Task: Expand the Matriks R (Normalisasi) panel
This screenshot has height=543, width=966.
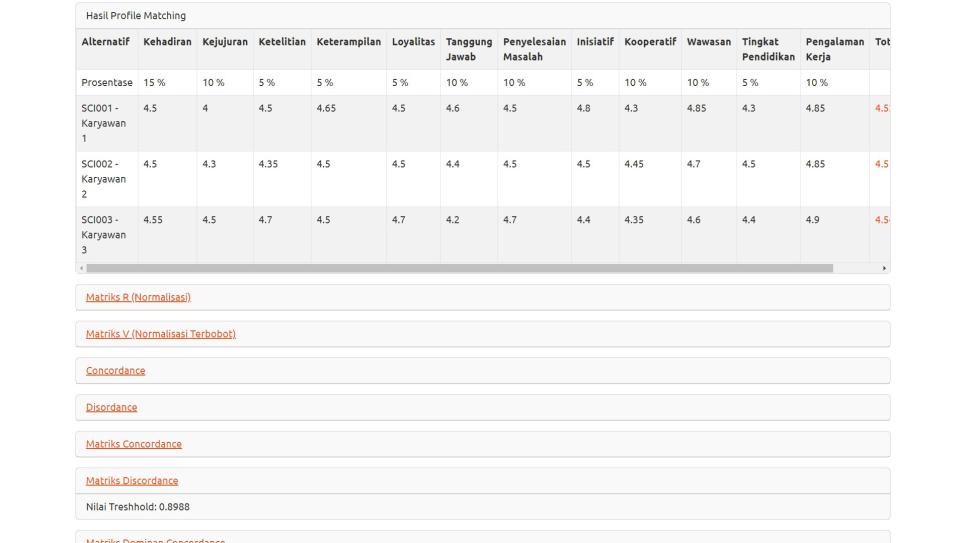Action: tap(138, 297)
